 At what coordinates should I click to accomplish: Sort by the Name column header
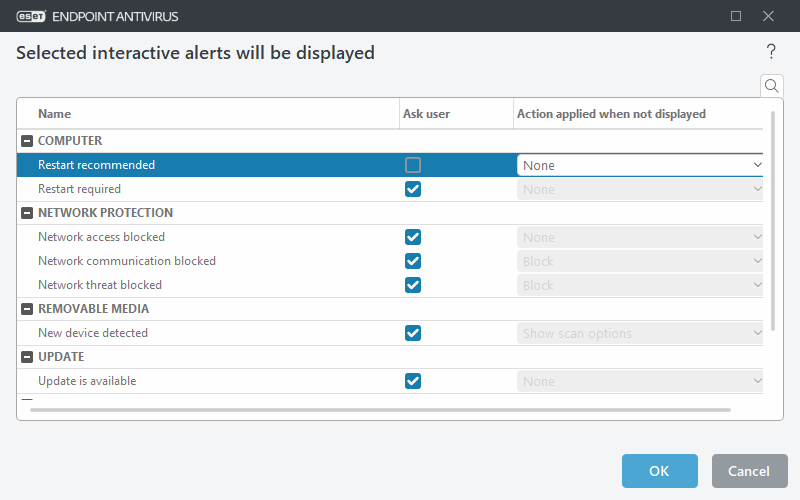coord(208,113)
